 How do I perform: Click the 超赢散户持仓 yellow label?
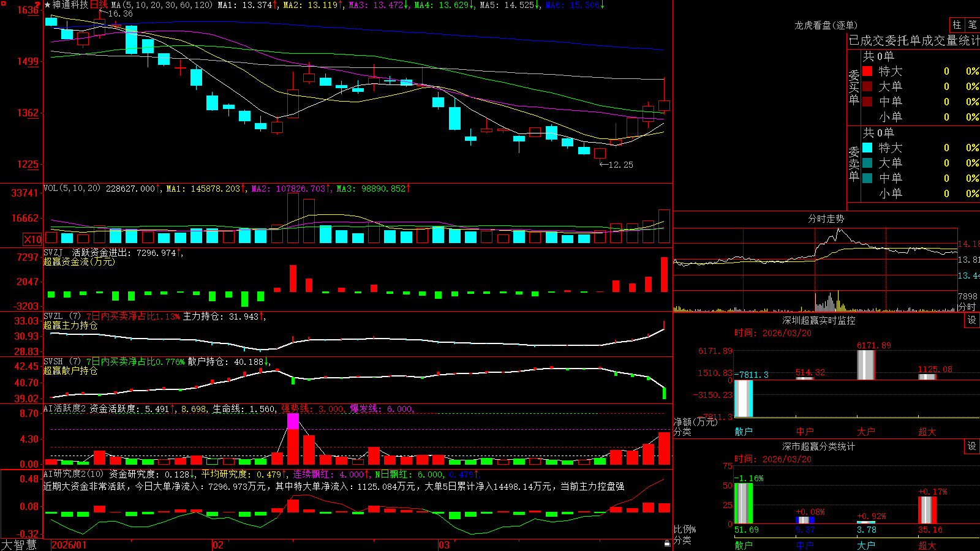click(x=70, y=371)
